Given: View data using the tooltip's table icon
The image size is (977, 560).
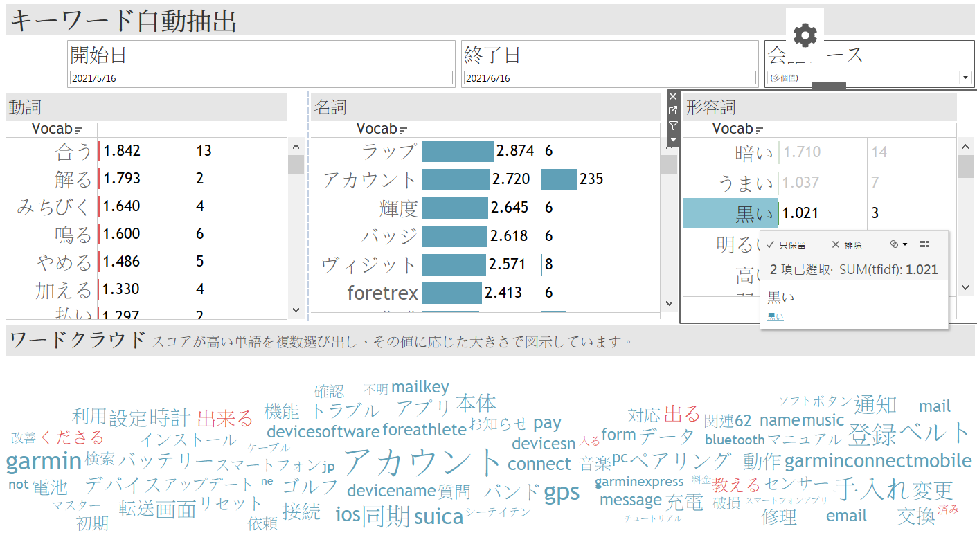Looking at the screenshot, I should pos(924,244).
